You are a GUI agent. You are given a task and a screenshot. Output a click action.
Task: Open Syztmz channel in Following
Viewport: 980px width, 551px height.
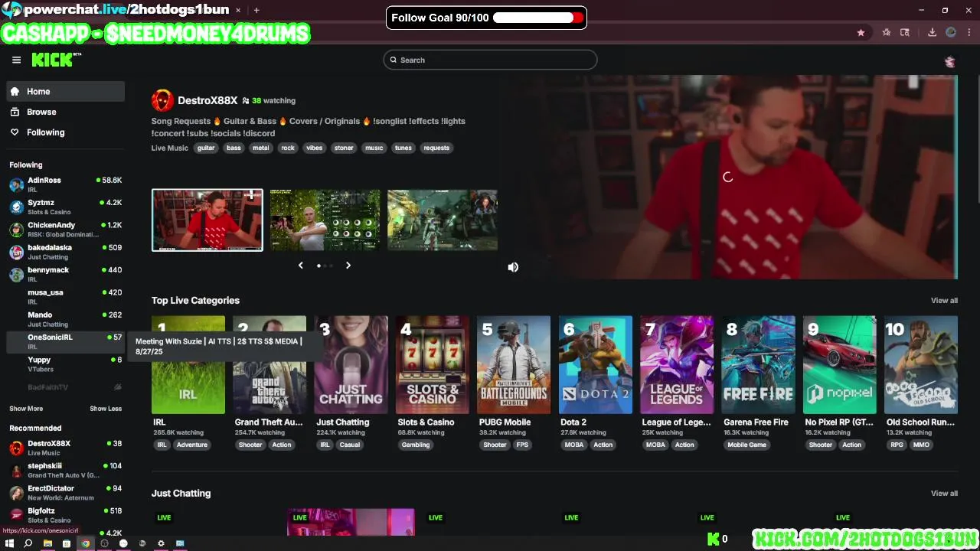pos(65,207)
